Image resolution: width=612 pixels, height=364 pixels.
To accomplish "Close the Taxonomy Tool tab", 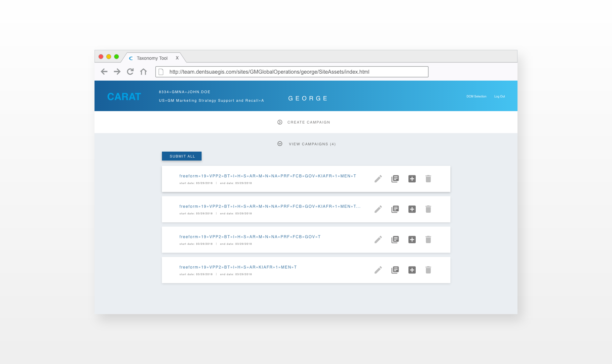I will (x=177, y=58).
